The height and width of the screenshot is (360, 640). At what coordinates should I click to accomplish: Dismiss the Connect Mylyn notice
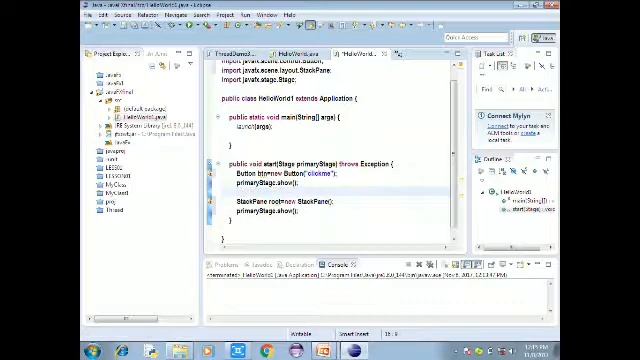click(x=548, y=116)
